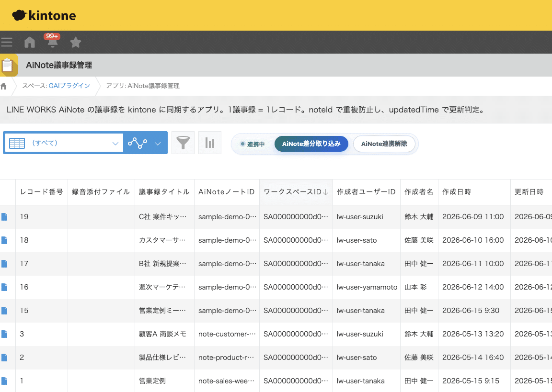The width and height of the screenshot is (552, 392).
Task: Click the AiNote app clipboard icon
Action: (9, 65)
